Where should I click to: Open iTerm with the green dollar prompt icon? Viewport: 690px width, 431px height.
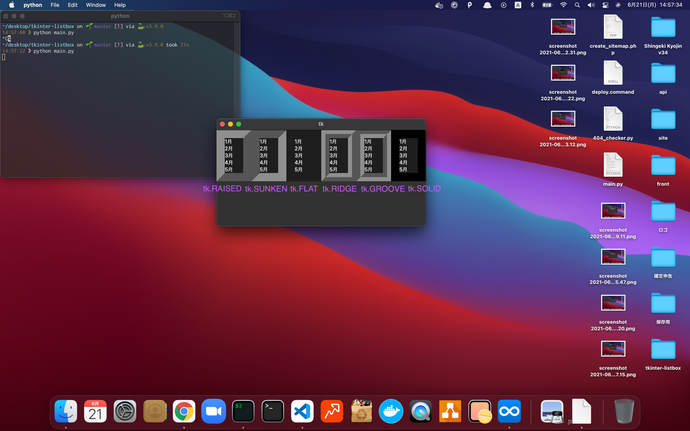243,411
